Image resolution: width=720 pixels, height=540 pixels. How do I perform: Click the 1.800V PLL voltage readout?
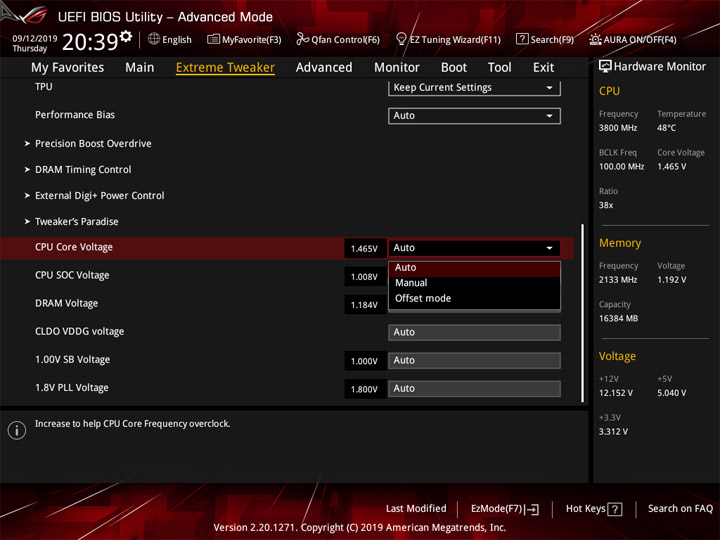point(365,389)
